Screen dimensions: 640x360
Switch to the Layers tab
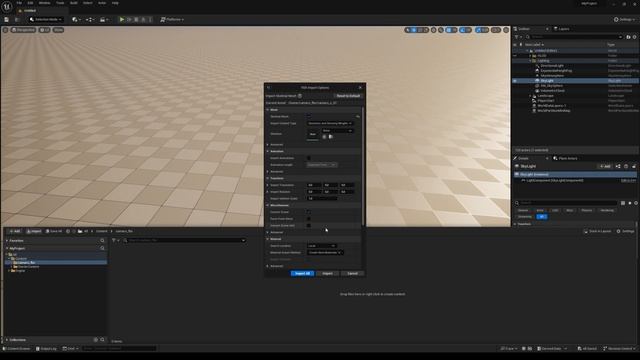click(x=562, y=29)
